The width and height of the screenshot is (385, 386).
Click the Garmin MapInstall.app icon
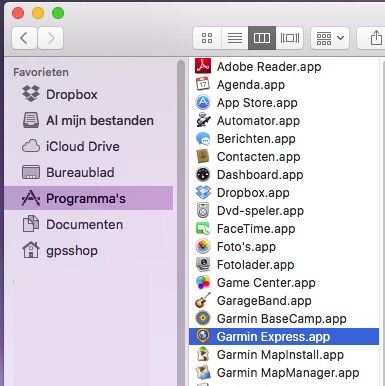click(x=203, y=354)
